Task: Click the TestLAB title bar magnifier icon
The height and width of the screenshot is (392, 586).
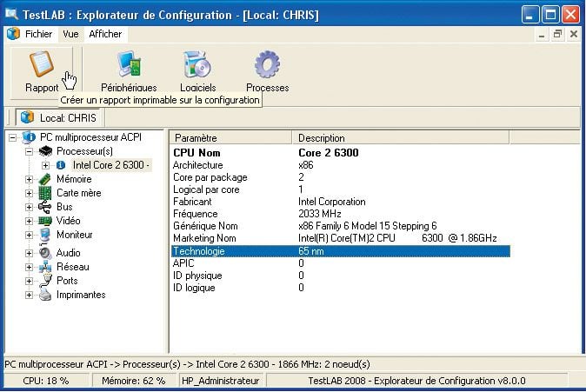Action: pos(11,15)
